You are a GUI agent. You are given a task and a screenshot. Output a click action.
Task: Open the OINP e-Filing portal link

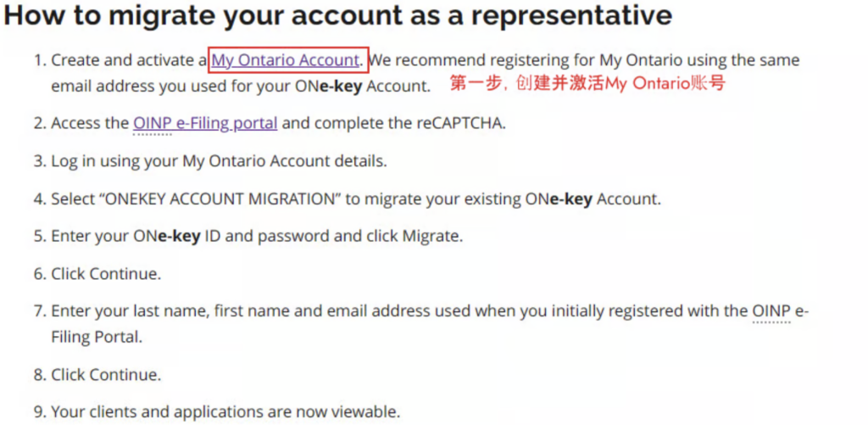click(x=205, y=123)
